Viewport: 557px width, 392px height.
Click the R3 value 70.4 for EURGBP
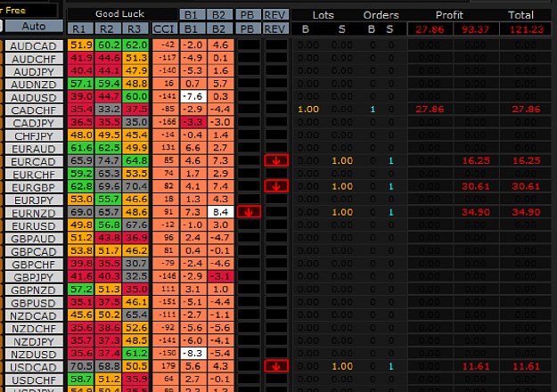[135, 186]
